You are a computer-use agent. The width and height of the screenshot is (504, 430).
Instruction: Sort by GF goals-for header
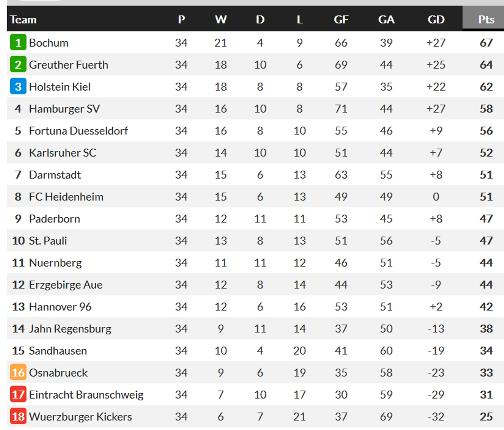tap(341, 20)
